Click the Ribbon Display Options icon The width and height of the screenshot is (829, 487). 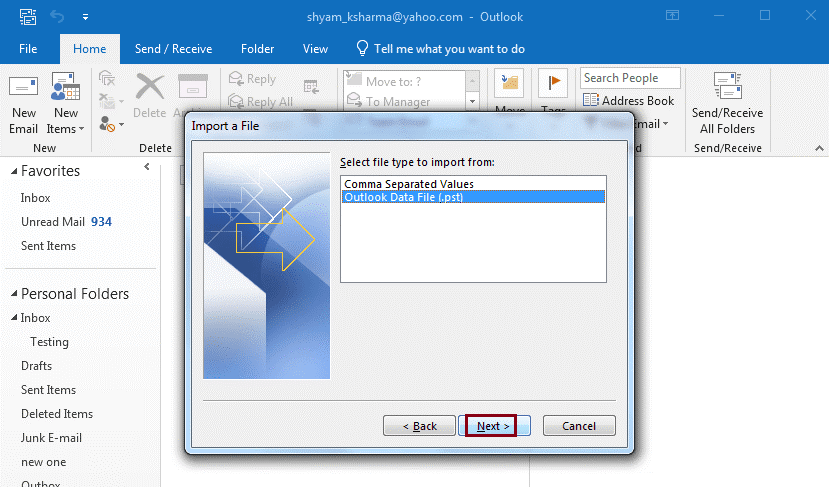(x=672, y=15)
